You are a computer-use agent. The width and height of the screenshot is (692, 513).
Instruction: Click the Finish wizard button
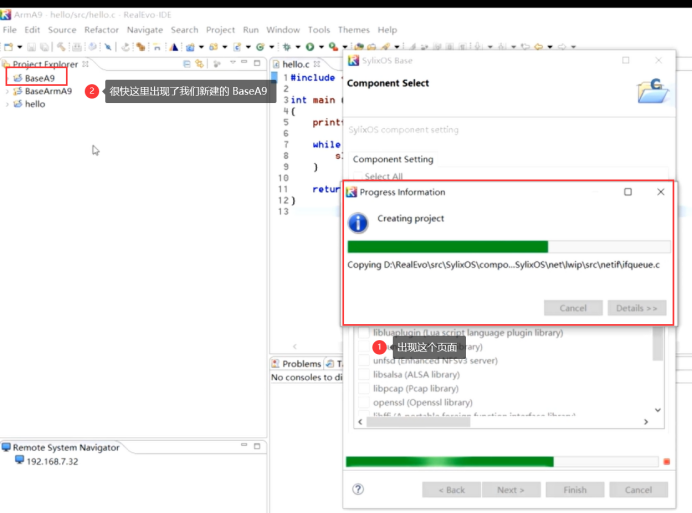[x=575, y=490]
